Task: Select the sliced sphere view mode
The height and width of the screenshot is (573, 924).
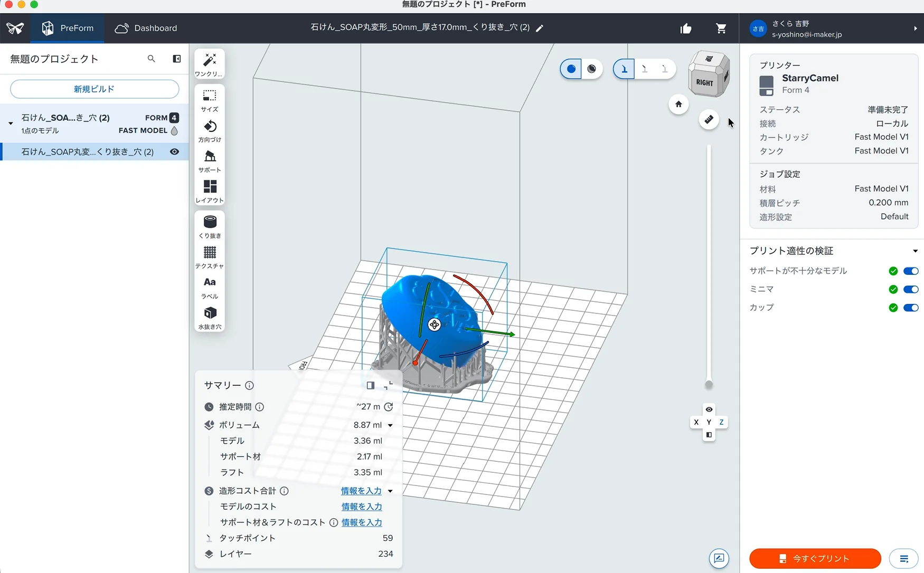Action: coord(592,69)
